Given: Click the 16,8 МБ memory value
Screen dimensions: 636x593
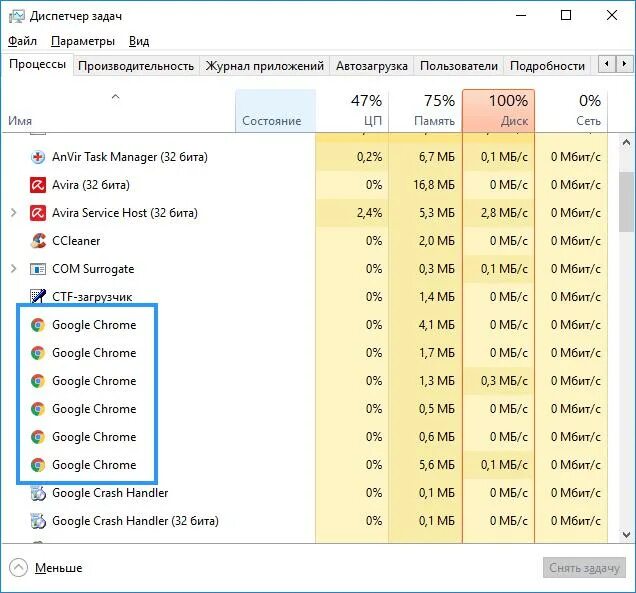Looking at the screenshot, I should (x=434, y=185).
